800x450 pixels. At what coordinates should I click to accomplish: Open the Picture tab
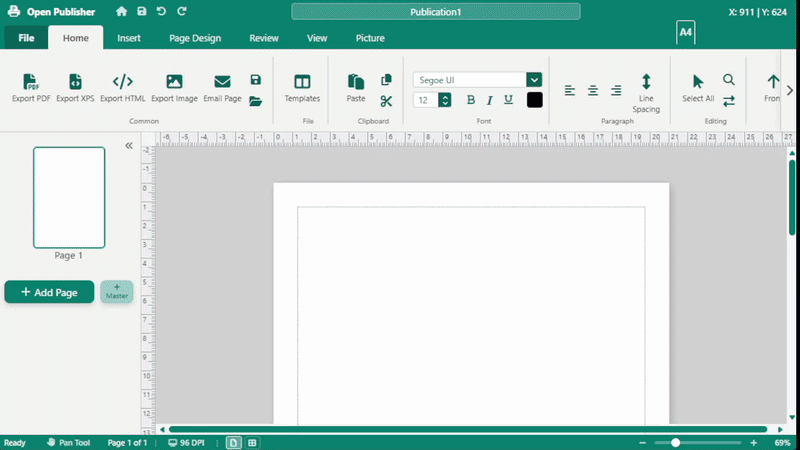[x=370, y=38]
